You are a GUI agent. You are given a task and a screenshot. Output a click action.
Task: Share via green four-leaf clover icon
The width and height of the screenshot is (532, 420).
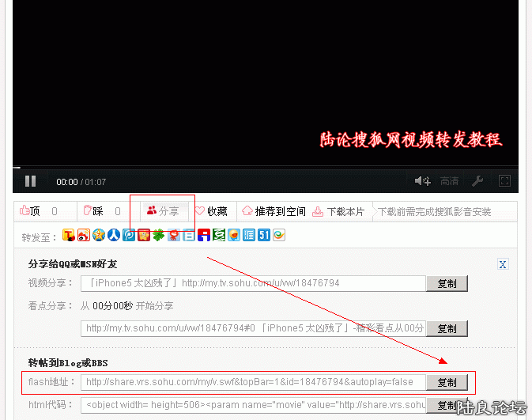tap(158, 235)
